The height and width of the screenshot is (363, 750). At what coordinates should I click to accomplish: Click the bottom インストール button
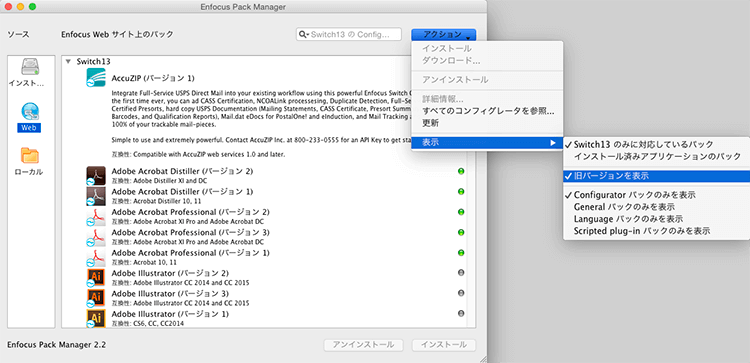pyautogui.click(x=444, y=345)
